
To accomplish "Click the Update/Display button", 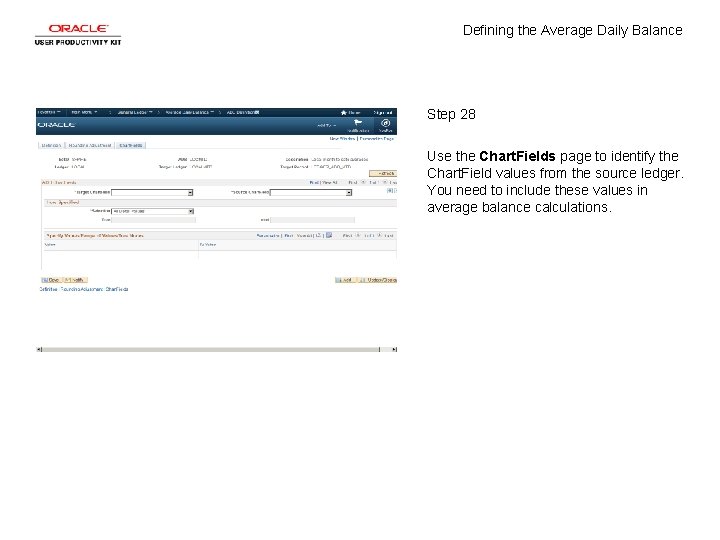I will click(377, 280).
